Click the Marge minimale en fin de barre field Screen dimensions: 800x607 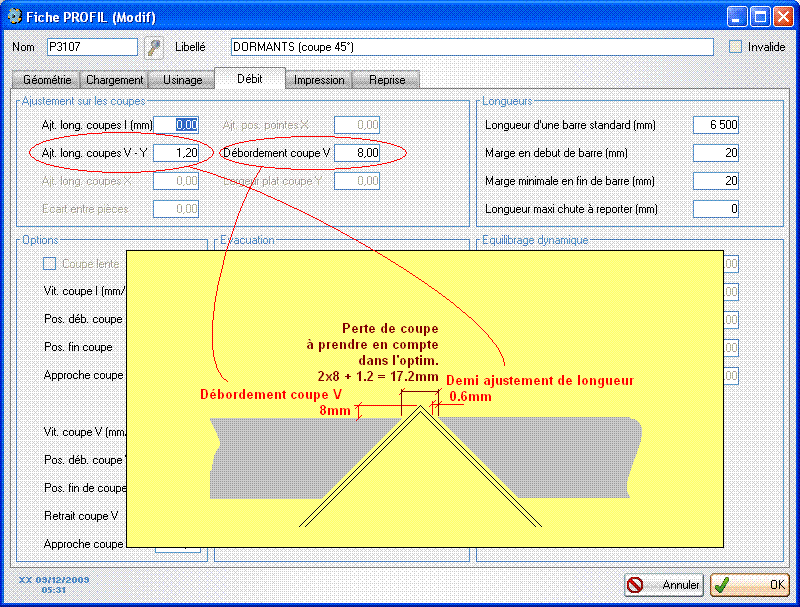pyautogui.click(x=716, y=181)
